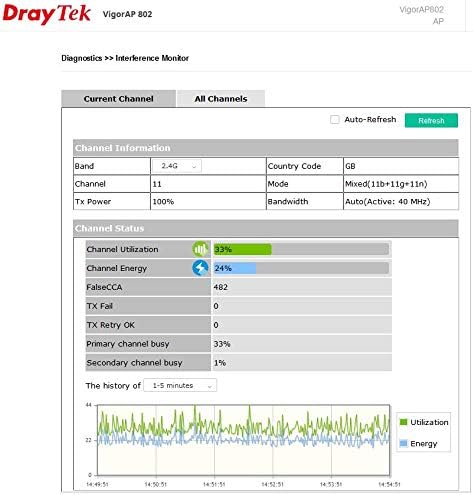Click the Channel Energy 24% progress bar

tap(301, 268)
